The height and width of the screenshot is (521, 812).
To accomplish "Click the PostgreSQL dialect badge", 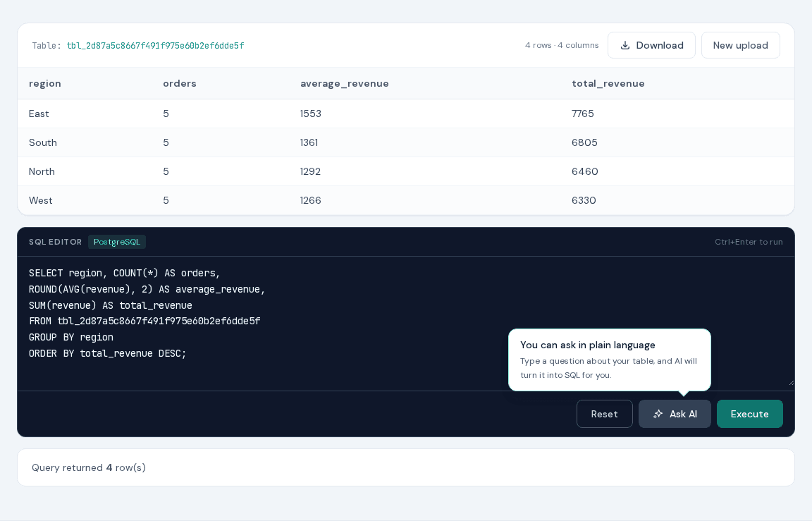I will tap(117, 242).
